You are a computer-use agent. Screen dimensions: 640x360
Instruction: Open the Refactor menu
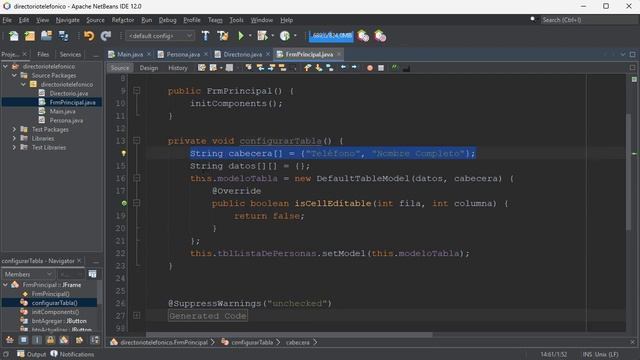(x=122, y=20)
